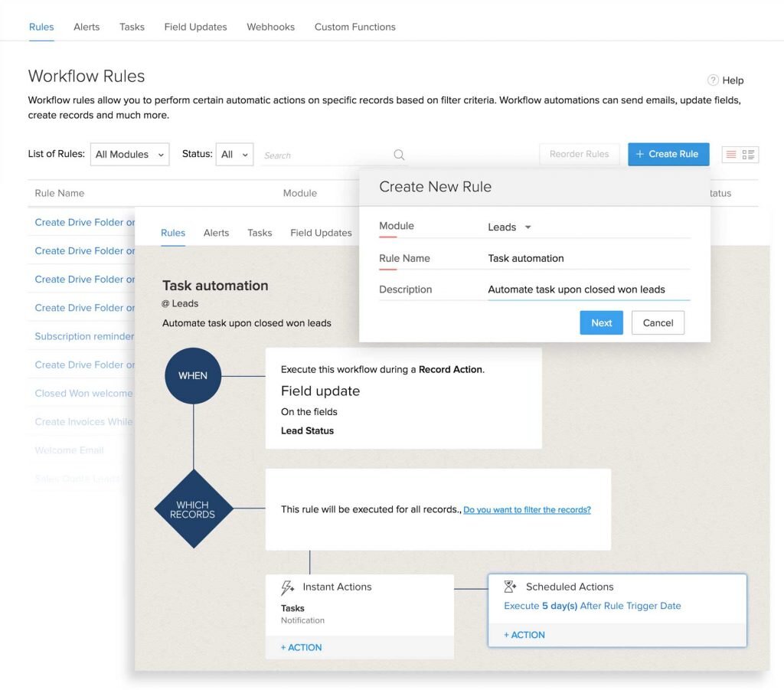784x690 pixels.
Task: Click the '@ Leads' module label
Action: pos(180,303)
